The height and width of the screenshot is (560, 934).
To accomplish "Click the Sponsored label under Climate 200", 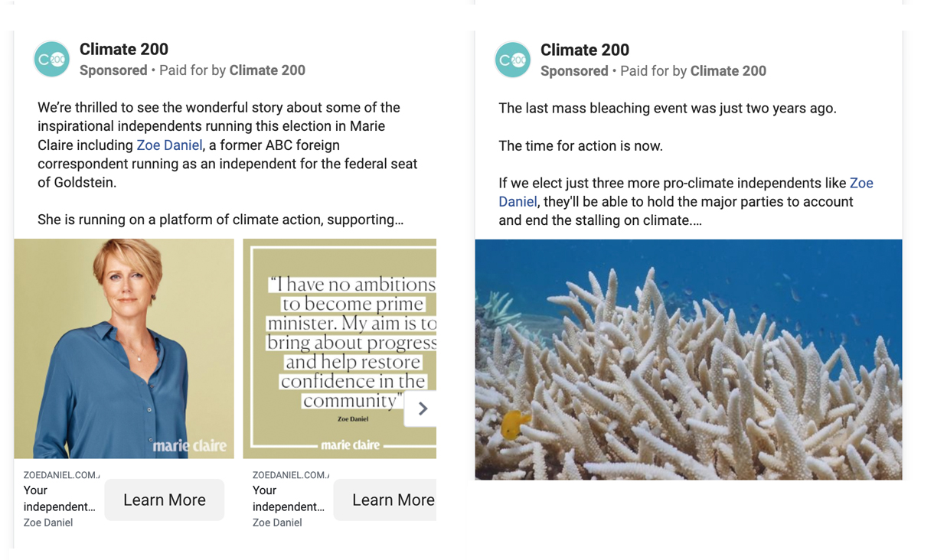I will point(113,70).
